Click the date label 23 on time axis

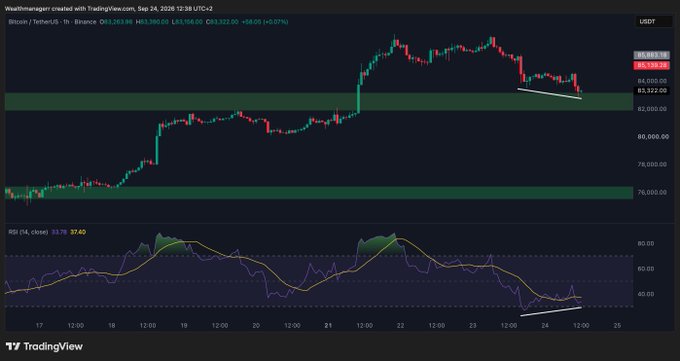(473, 325)
